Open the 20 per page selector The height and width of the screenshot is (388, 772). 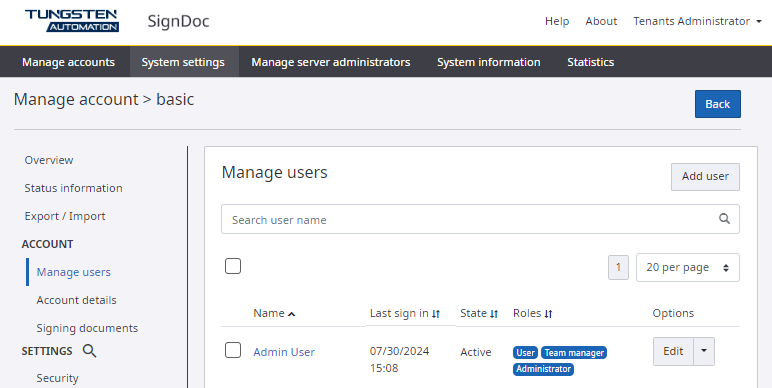687,267
